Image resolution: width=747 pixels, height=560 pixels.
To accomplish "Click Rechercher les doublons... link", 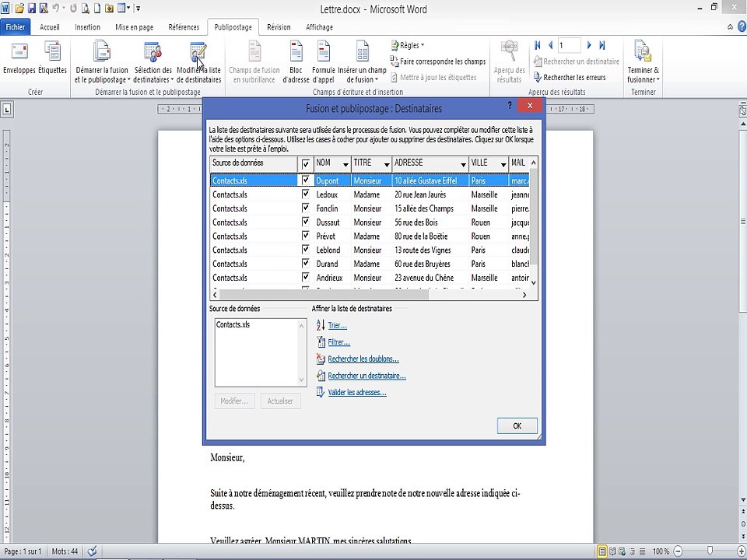I will (x=363, y=359).
